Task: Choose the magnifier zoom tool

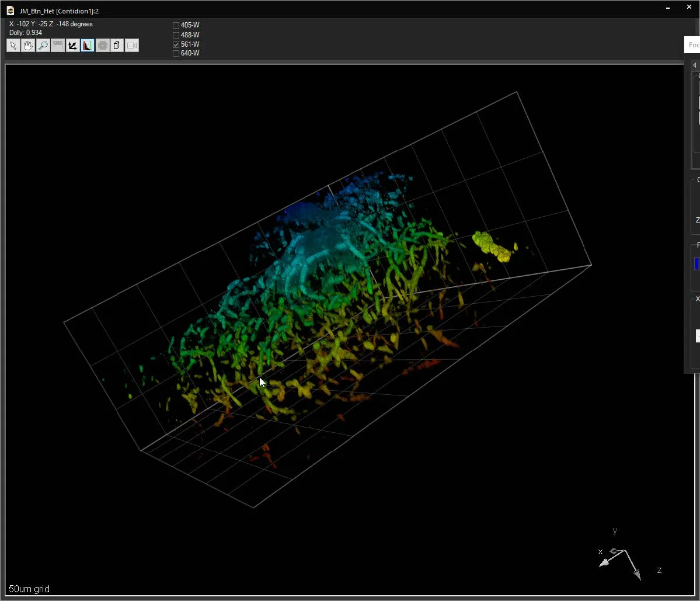Action: pyautogui.click(x=43, y=46)
